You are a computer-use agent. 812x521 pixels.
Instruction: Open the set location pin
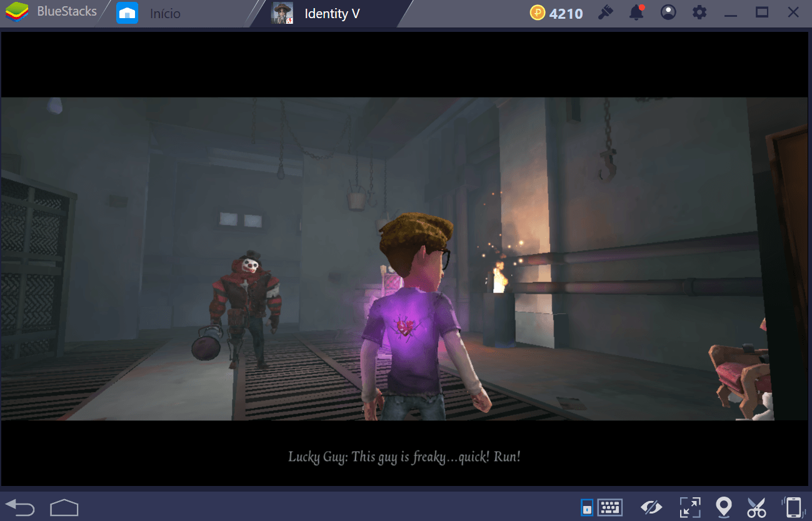724,507
